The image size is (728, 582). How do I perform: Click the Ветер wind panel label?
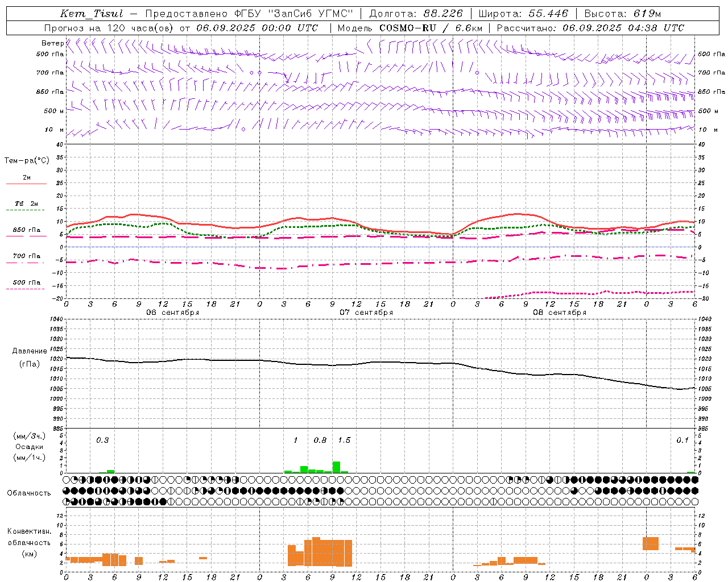pos(52,43)
